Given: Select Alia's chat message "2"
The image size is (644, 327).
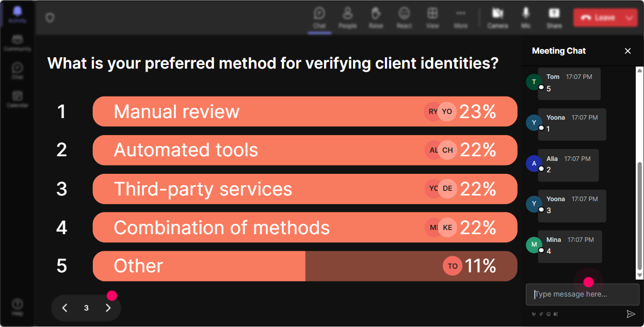Looking at the screenshot, I should pos(568,165).
